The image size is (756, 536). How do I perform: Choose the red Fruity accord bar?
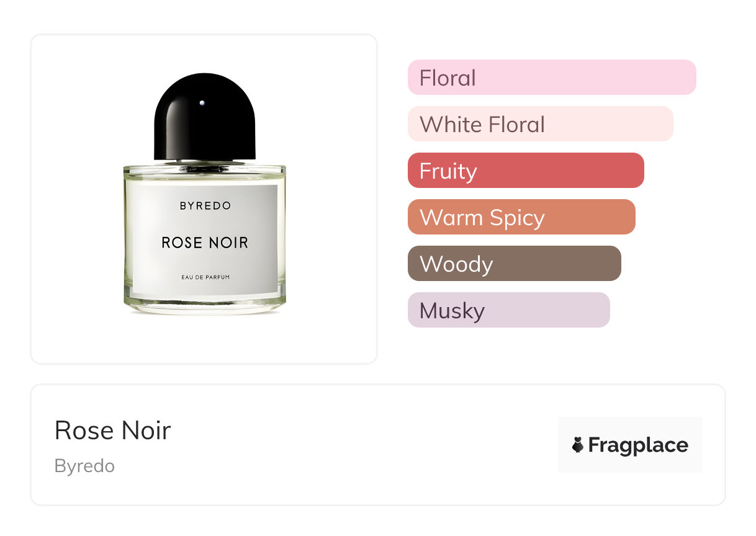tap(526, 171)
